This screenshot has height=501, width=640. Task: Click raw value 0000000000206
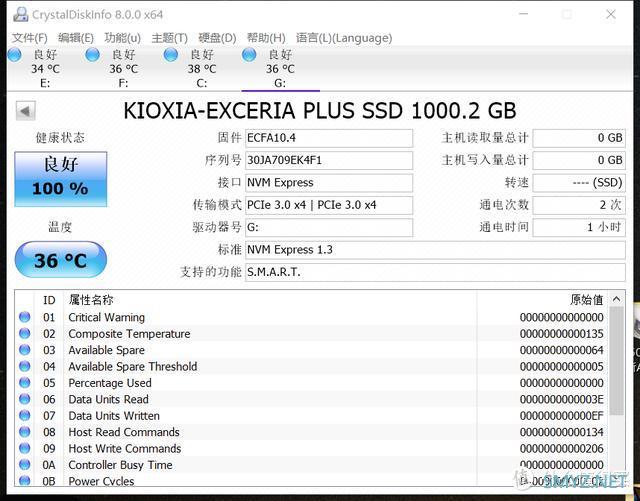pyautogui.click(x=562, y=448)
